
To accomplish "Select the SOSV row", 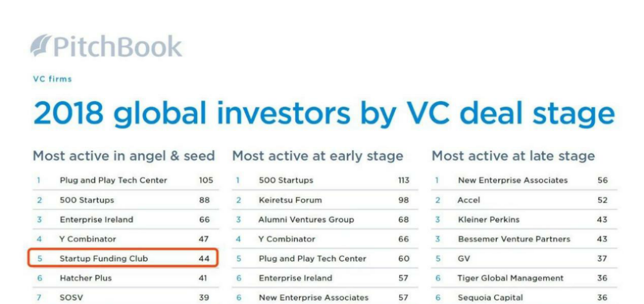I will click(x=71, y=297).
